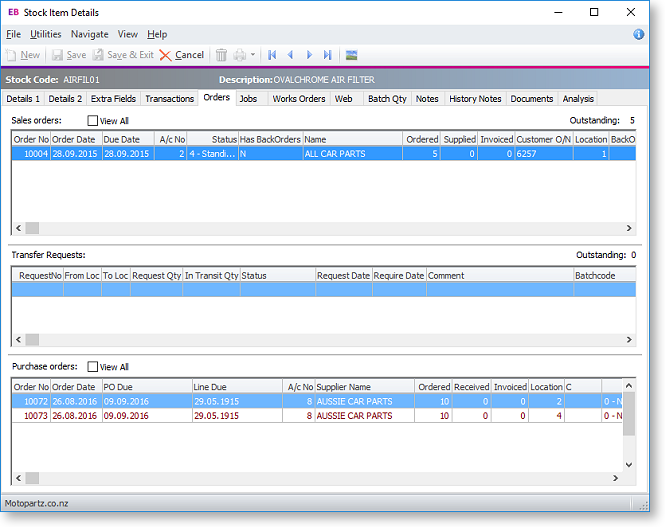Switch to the History Notes tab
Viewport: 665px width, 527px height.
click(x=475, y=99)
